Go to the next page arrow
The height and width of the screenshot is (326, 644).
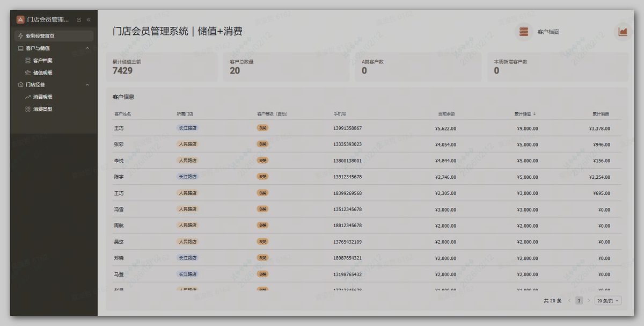(589, 301)
